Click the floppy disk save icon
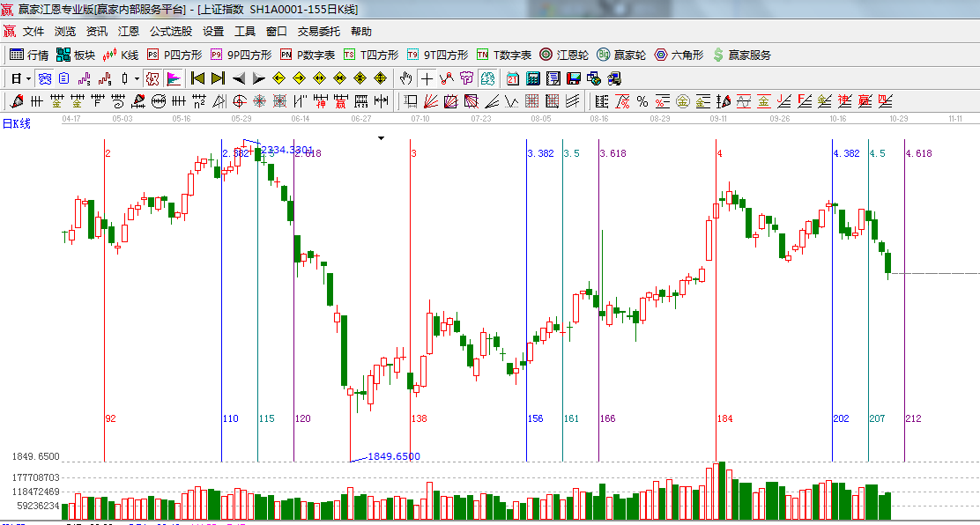This screenshot has width=980, height=525. point(574,78)
